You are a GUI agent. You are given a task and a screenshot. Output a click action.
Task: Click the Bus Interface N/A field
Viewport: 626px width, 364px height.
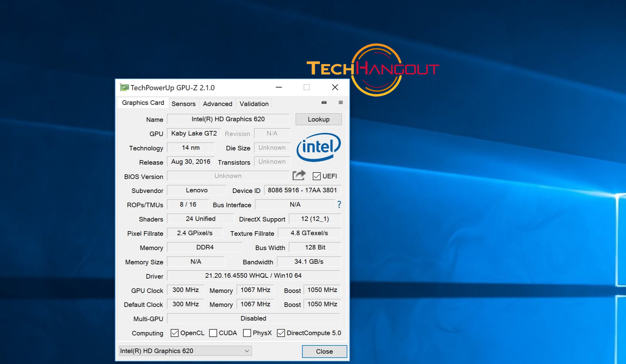point(295,204)
